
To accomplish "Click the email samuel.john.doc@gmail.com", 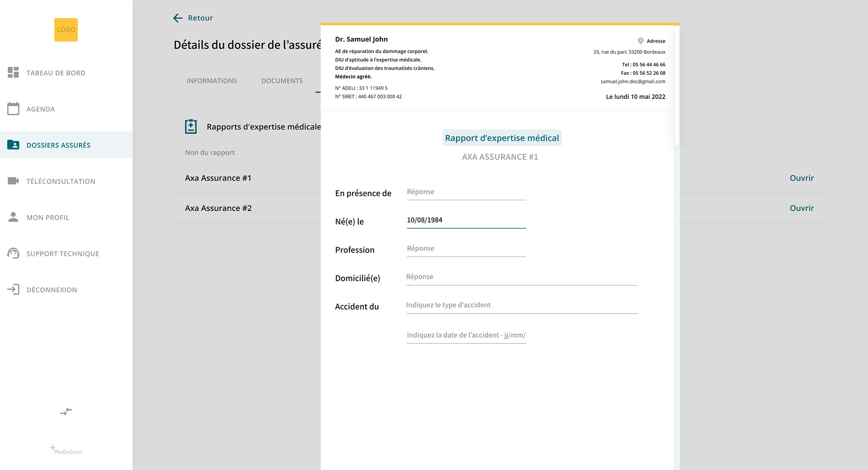I will coord(633,81).
